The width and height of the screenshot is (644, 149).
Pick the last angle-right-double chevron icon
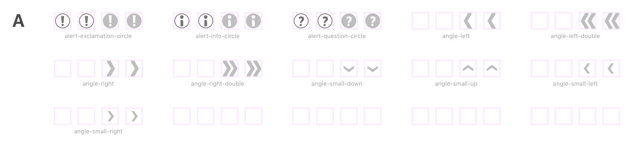[254, 69]
